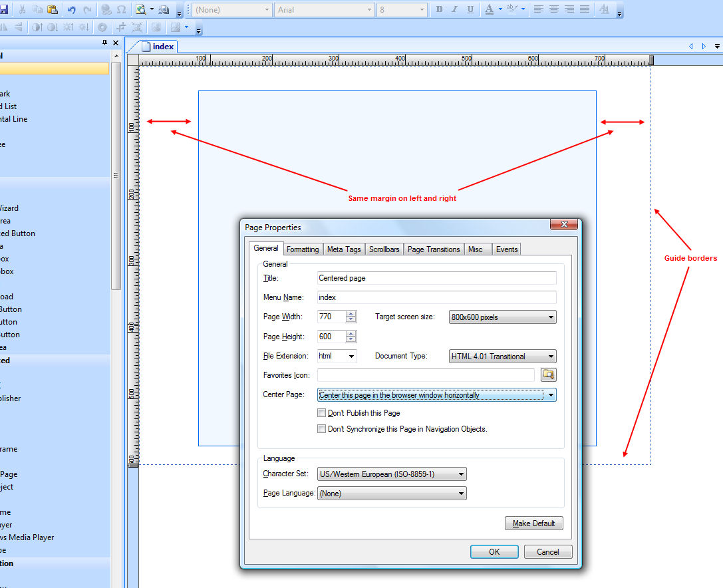Open the Meta Tags tab
This screenshot has height=588, width=723.
[x=344, y=249]
